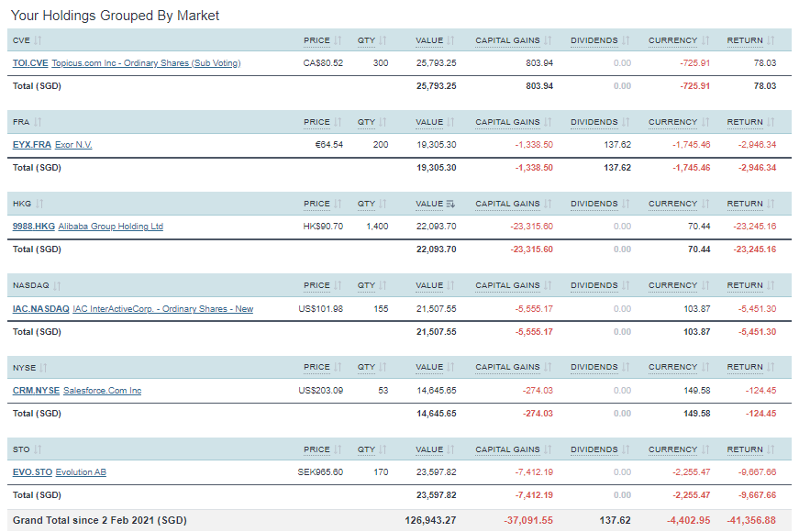
Task: Click FRA table CURRENCY column header
Action: (672, 122)
